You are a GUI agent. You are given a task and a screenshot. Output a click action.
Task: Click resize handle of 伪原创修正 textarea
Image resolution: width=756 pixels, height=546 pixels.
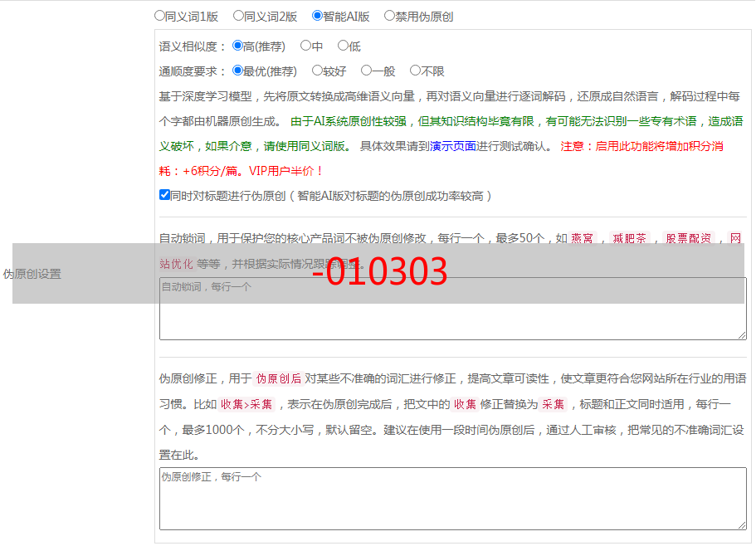(x=742, y=525)
